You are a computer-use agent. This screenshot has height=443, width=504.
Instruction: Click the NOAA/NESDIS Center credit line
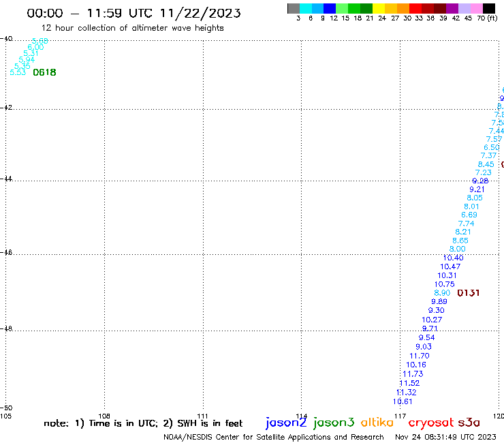coord(274,437)
